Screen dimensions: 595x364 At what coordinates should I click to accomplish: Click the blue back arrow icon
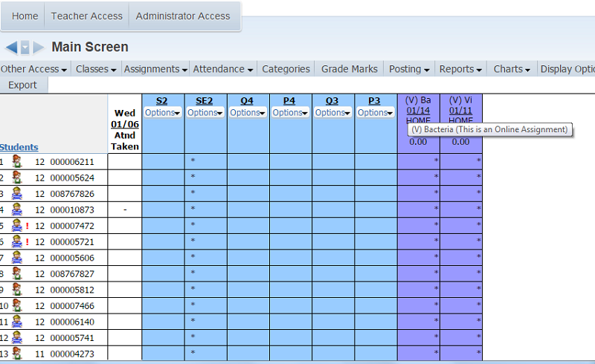[x=11, y=48]
